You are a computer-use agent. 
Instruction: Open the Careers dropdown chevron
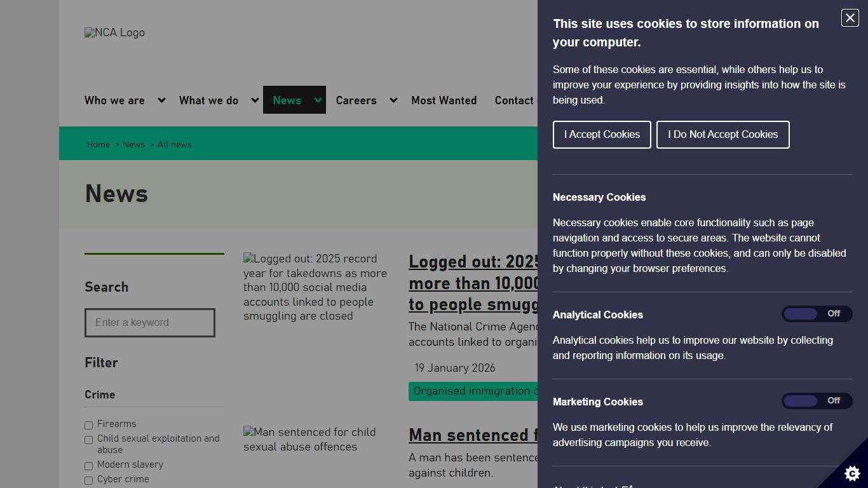pyautogui.click(x=393, y=100)
